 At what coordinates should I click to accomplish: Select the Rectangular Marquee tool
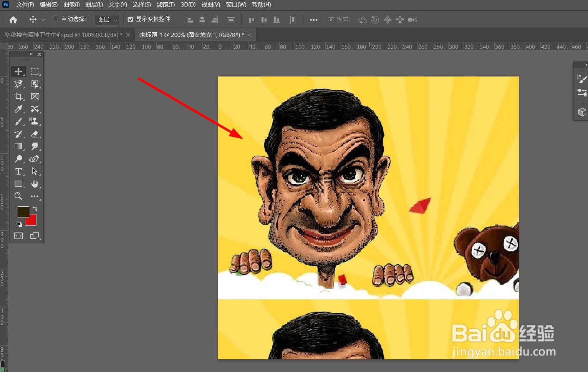(35, 71)
